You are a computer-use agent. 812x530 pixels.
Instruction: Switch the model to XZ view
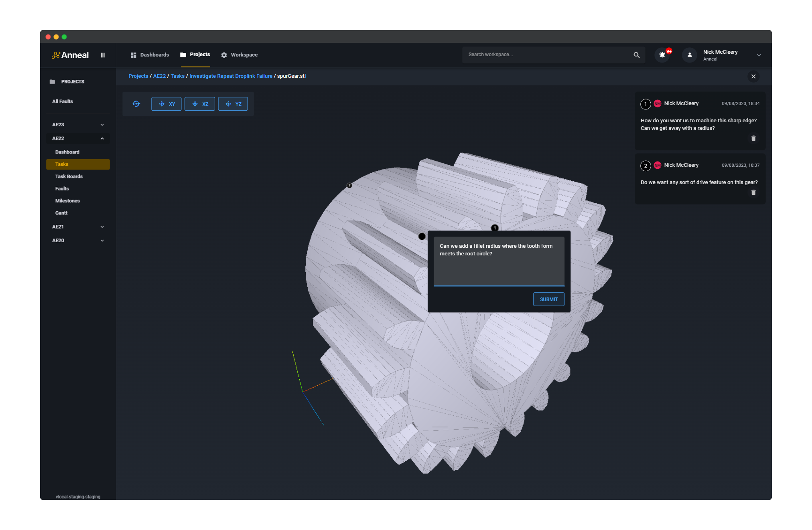point(199,103)
